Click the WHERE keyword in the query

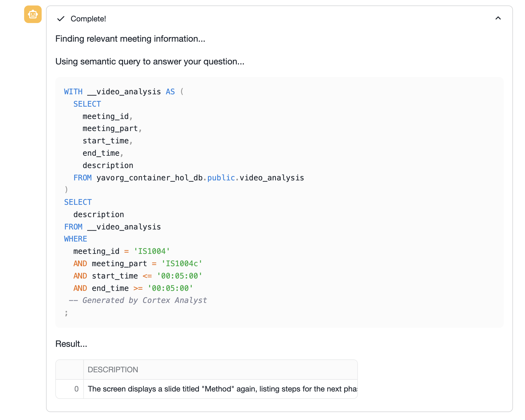tap(75, 239)
